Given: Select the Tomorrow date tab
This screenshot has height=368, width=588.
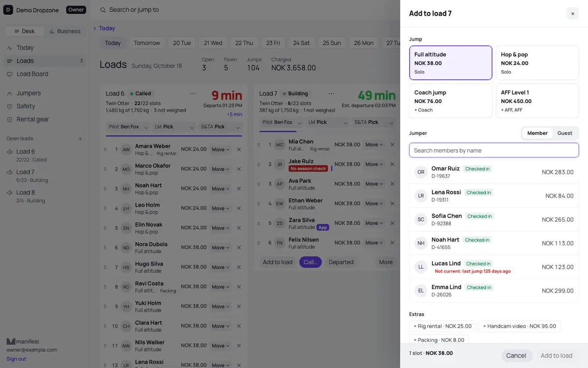Looking at the screenshot, I should click(x=147, y=43).
